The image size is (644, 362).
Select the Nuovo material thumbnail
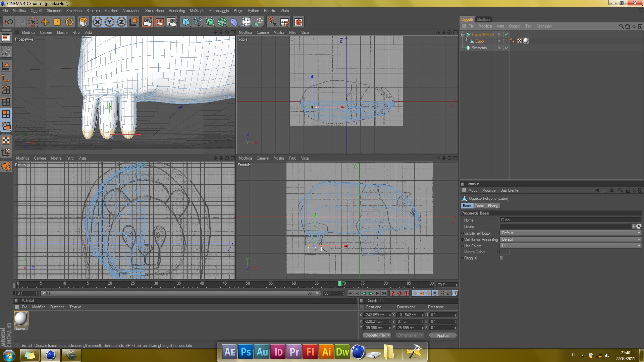click(x=21, y=319)
